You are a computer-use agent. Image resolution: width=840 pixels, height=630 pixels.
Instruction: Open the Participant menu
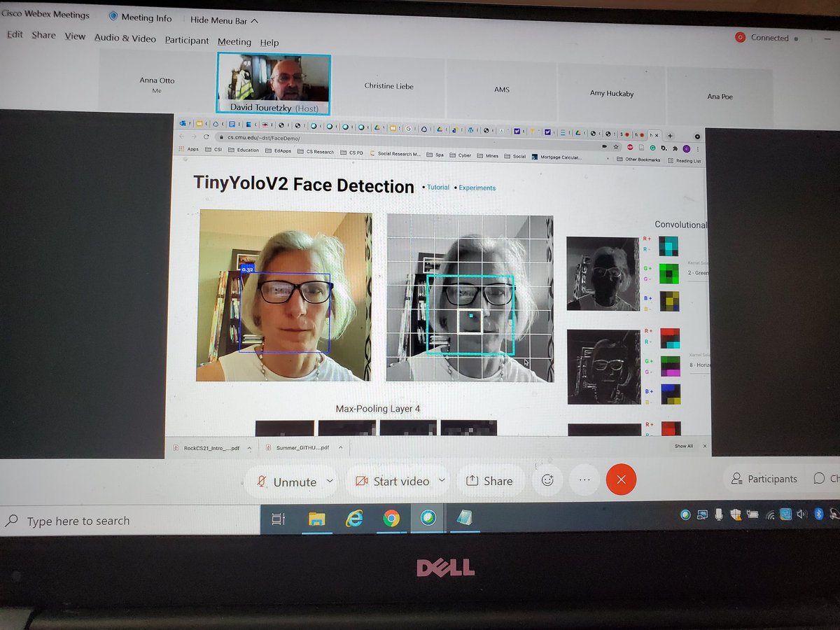click(186, 40)
